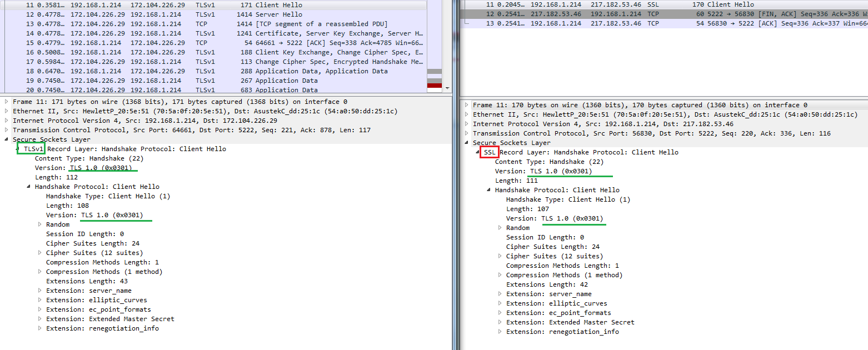Expand Extension: renegotiation_info in right window

pyautogui.click(x=500, y=332)
